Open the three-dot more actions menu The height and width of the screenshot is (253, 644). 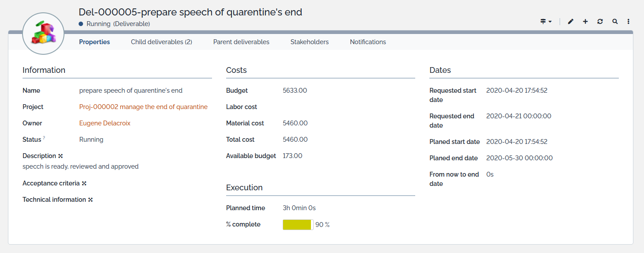pyautogui.click(x=628, y=22)
